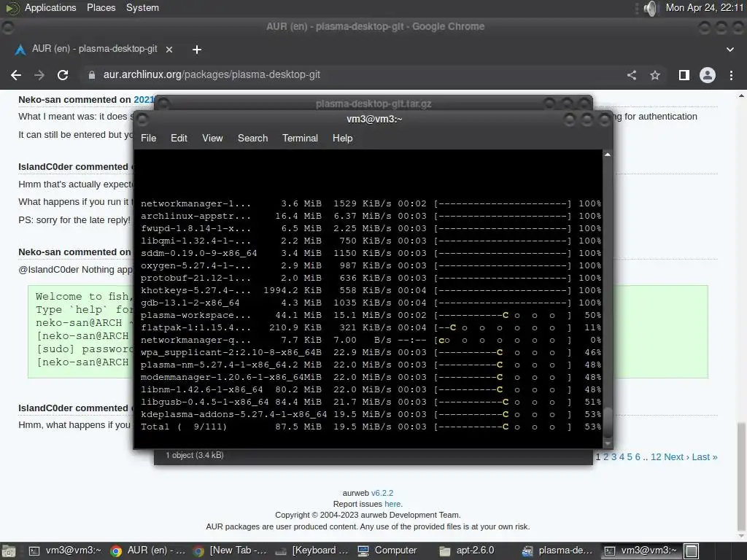Close the AUR plasma-desktop-git tab

(169, 50)
